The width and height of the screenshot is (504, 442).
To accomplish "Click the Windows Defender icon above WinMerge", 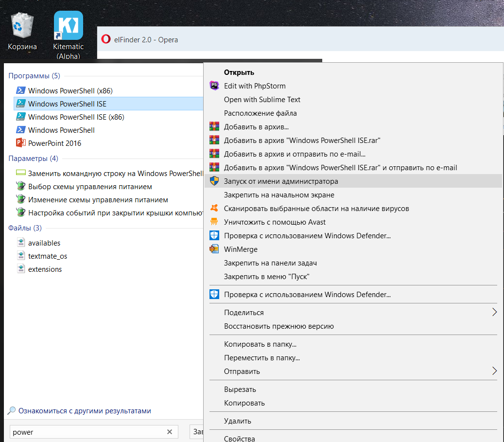I will (214, 235).
